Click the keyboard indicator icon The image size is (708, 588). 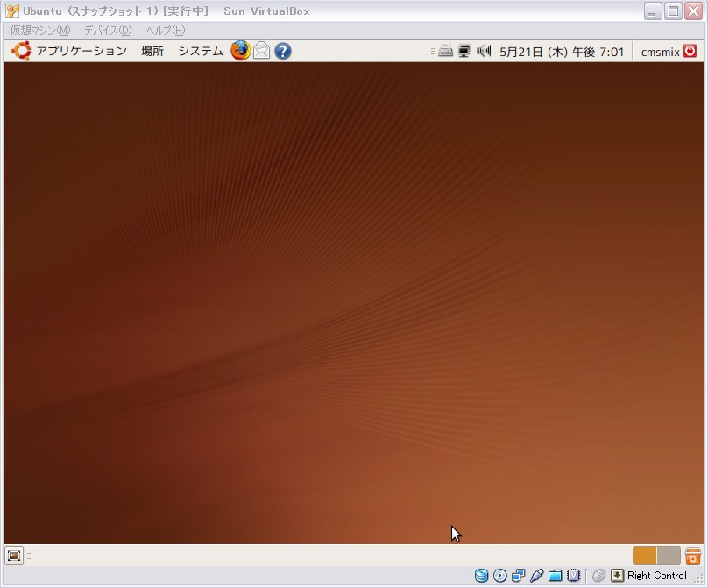445,51
